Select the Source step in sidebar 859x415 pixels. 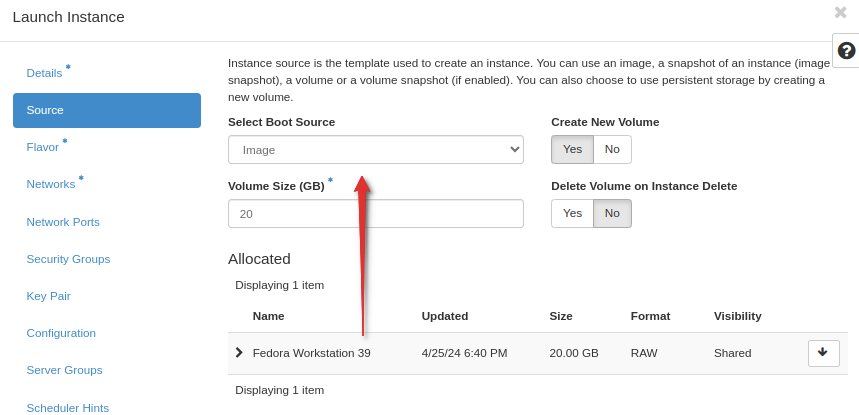[x=106, y=110]
